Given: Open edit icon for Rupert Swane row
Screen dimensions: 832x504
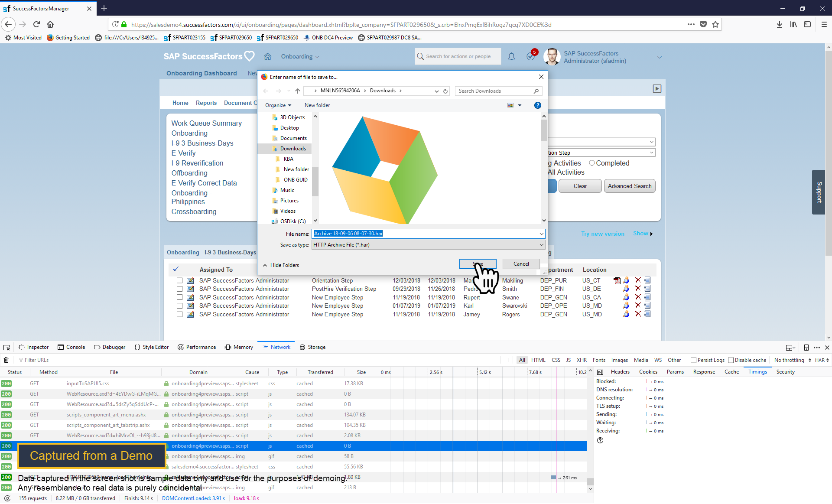Looking at the screenshot, I should (190, 298).
